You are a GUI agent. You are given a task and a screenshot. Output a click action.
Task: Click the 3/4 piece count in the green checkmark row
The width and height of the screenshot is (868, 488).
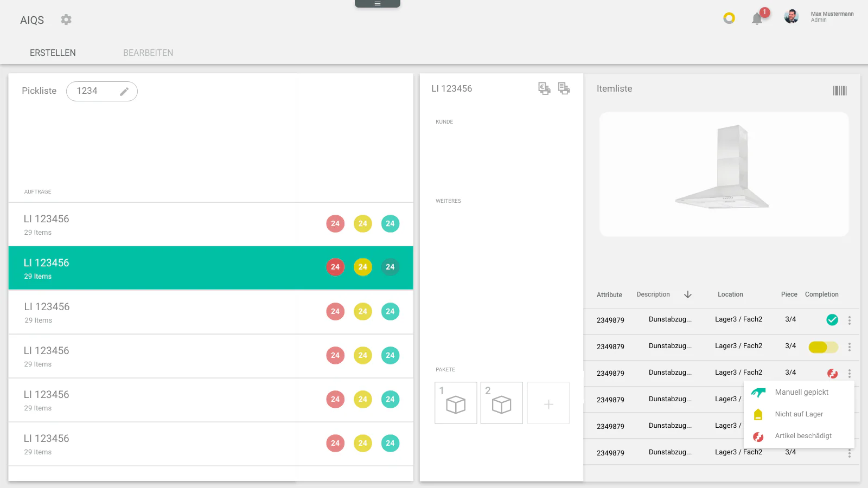(x=790, y=319)
